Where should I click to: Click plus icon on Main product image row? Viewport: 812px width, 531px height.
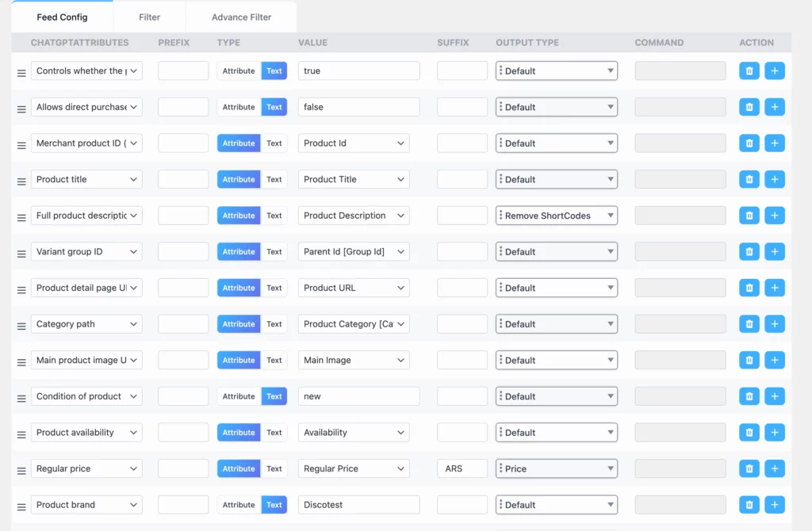(x=775, y=360)
